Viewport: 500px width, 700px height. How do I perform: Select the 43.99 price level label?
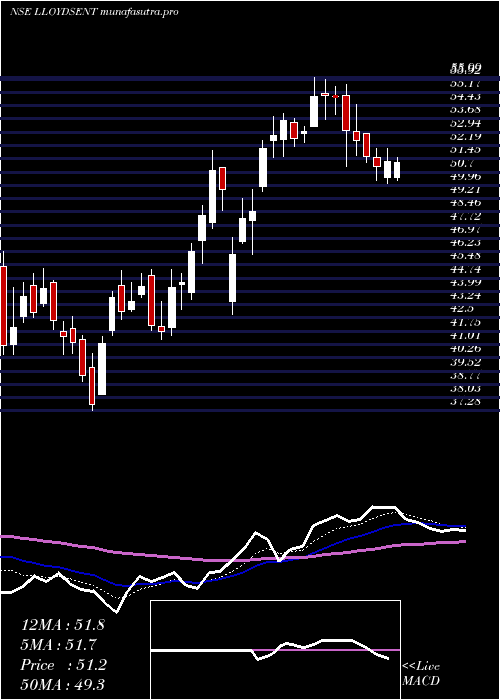[465, 282]
